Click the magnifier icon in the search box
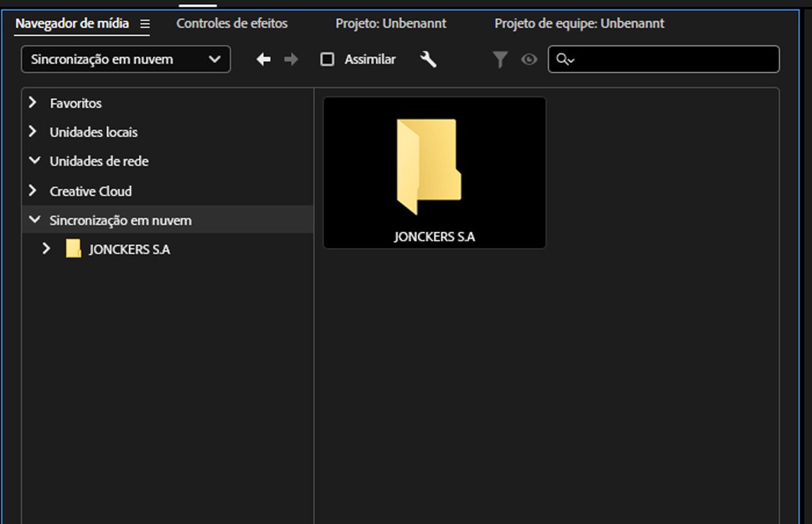Screen dimensions: 812x524 pos(565,59)
